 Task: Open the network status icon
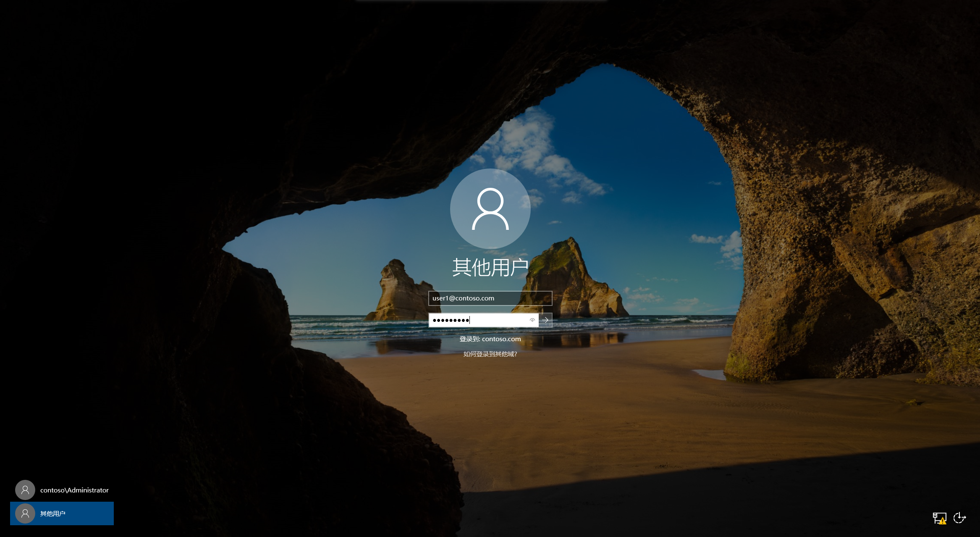(x=940, y=518)
